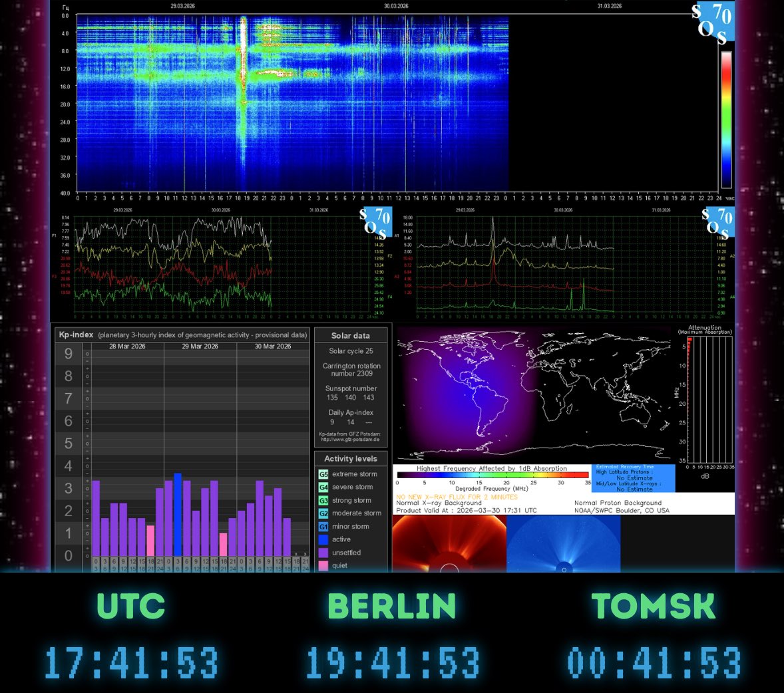Click 'Normal Proton Background' status text

pos(618,503)
